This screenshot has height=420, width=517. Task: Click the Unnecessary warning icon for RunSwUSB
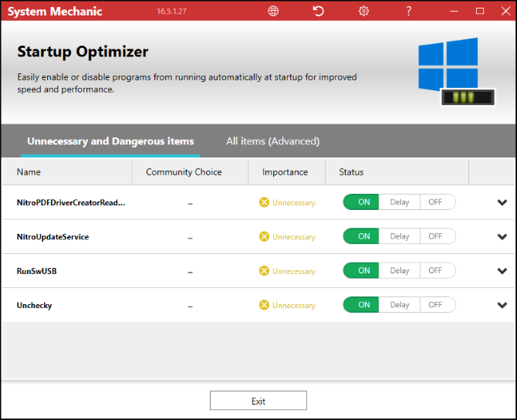click(x=264, y=271)
